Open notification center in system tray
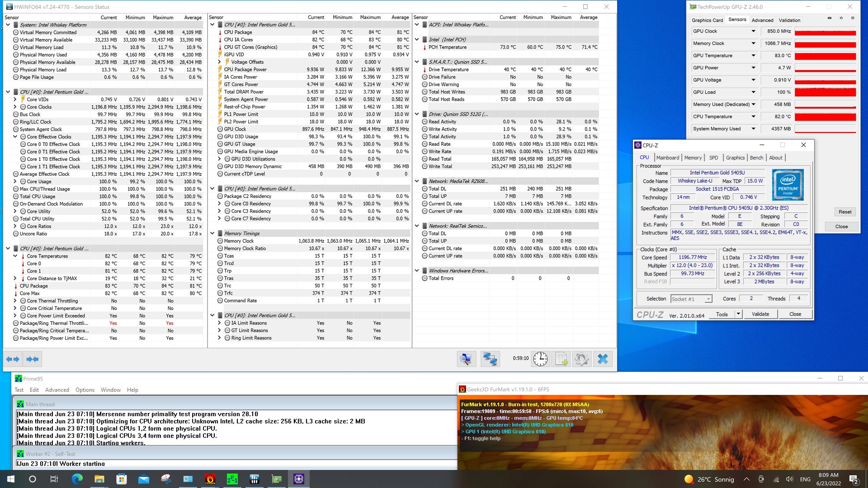The image size is (868, 488). [854, 479]
